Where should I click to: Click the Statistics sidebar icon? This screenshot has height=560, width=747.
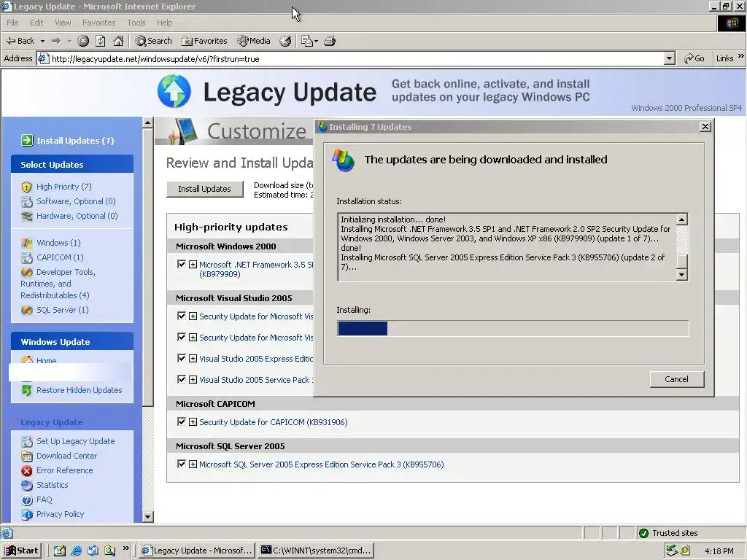point(27,485)
